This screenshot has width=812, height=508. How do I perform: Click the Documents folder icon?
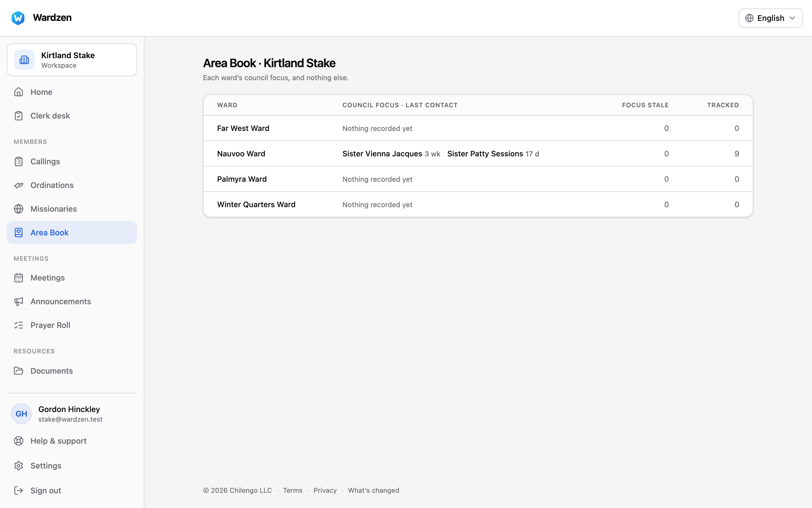[18, 371]
